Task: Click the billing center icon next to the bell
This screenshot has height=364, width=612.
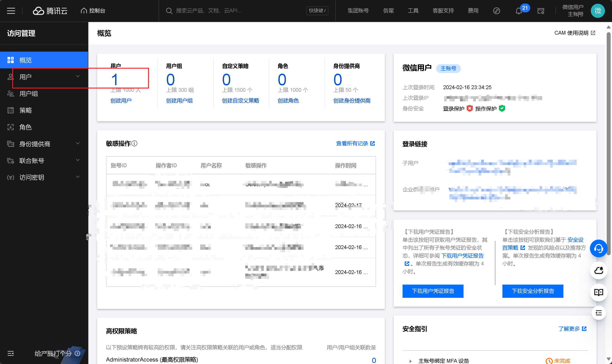Action: click(x=541, y=11)
